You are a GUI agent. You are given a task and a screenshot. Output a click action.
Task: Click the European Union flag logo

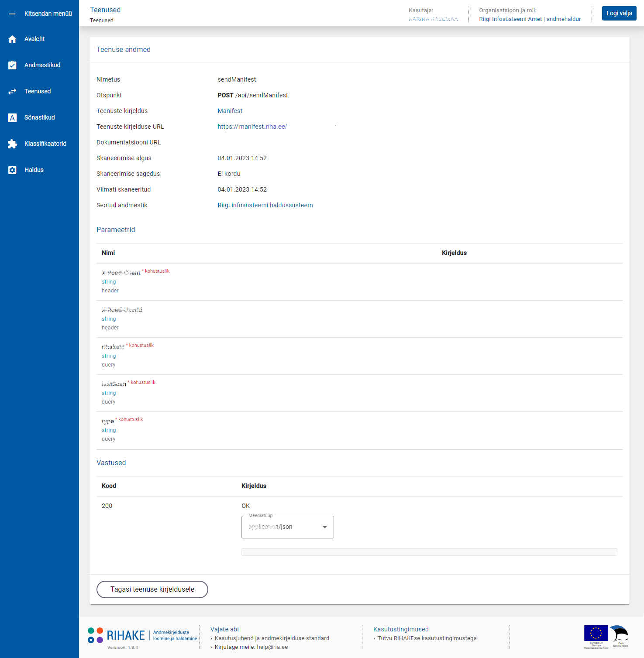tap(596, 634)
